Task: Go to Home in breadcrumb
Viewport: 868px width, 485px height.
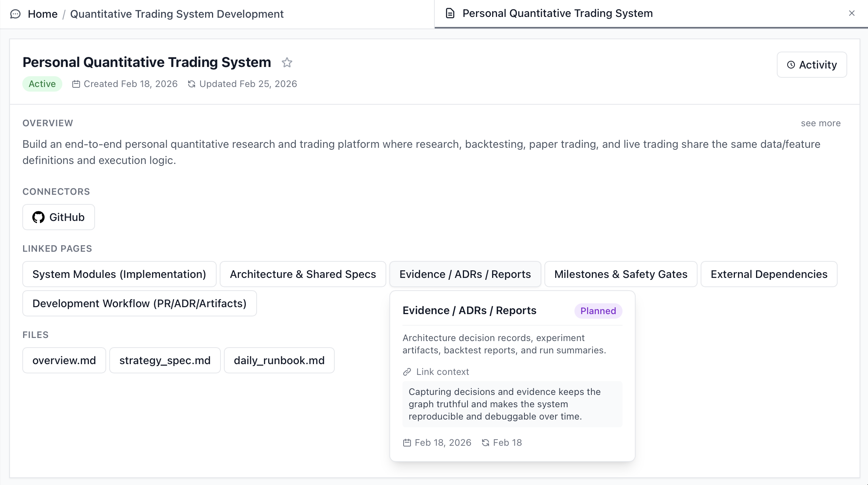Action: click(x=42, y=14)
